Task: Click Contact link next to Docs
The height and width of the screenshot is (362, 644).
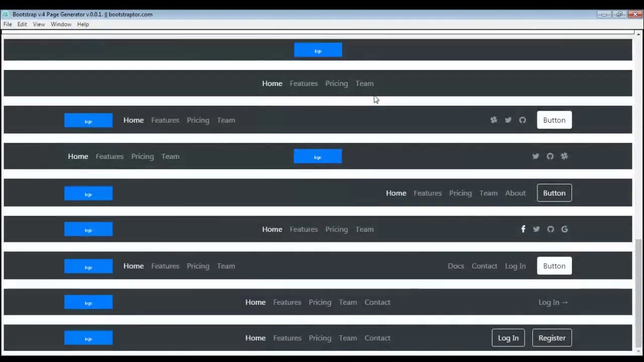Action: (x=485, y=266)
